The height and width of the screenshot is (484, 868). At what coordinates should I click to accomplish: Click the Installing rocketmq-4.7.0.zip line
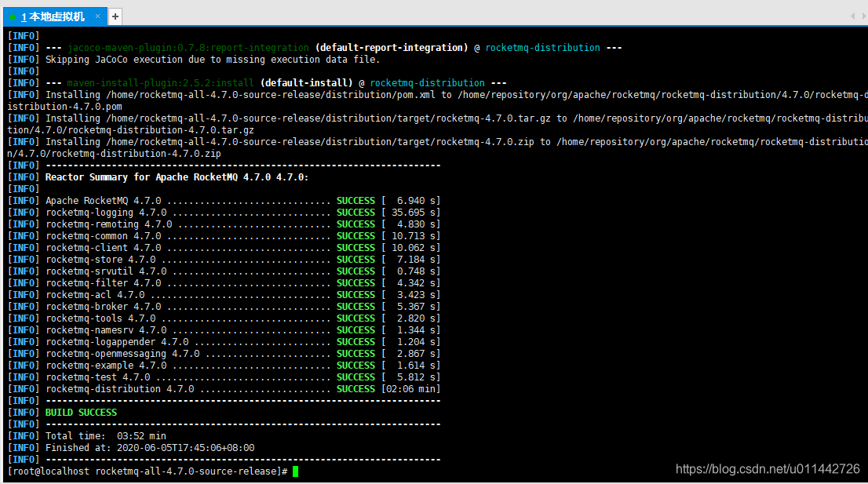tap(437, 147)
